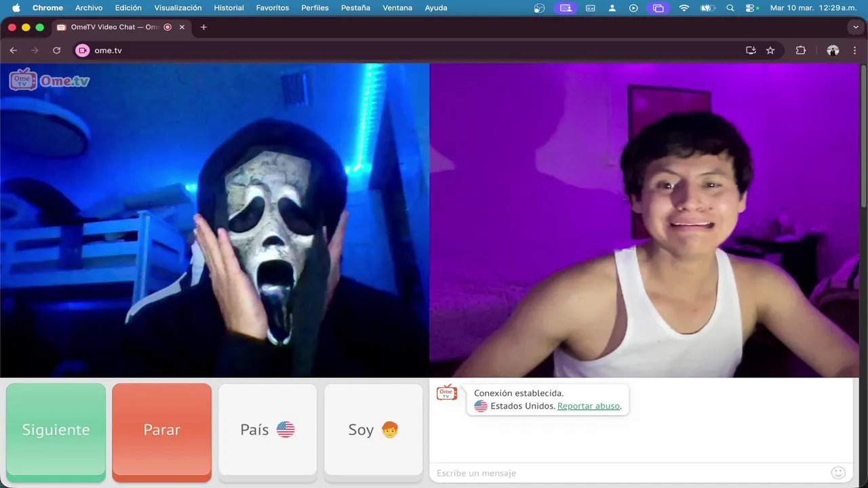Click the Conexión establecida message
868x488 pixels.
pos(519,393)
